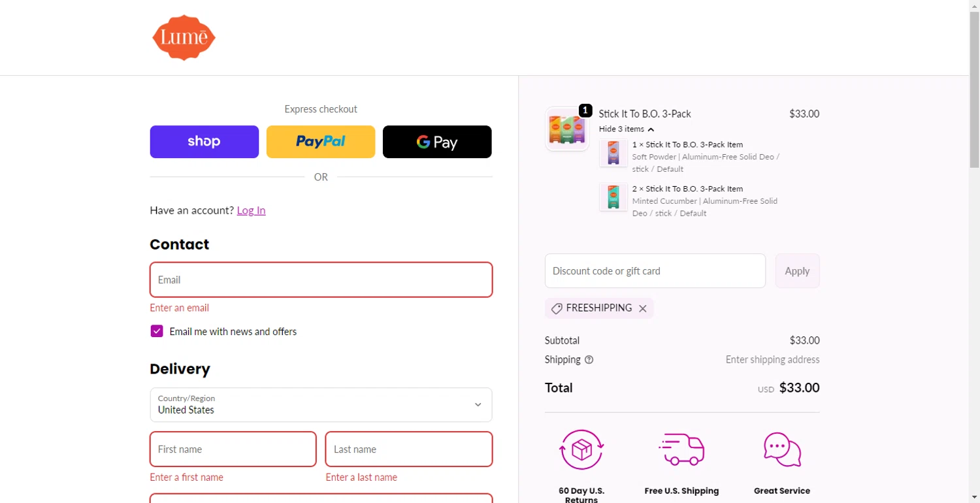Open the Country/Region dropdown
The width and height of the screenshot is (980, 503).
[x=321, y=405]
